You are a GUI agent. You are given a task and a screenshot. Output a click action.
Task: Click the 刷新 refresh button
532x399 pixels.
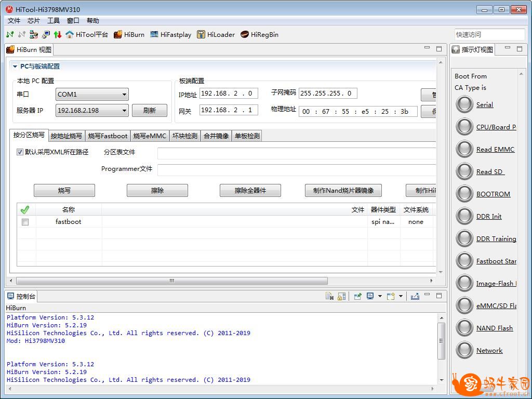(x=150, y=110)
